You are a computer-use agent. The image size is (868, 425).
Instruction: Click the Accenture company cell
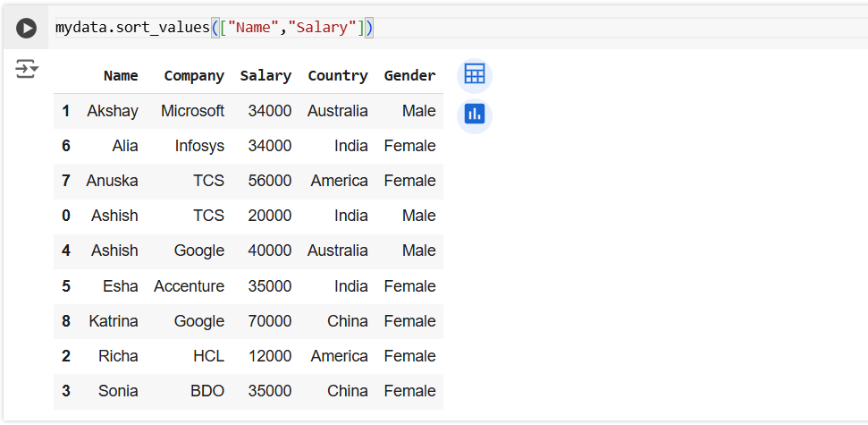(x=189, y=286)
